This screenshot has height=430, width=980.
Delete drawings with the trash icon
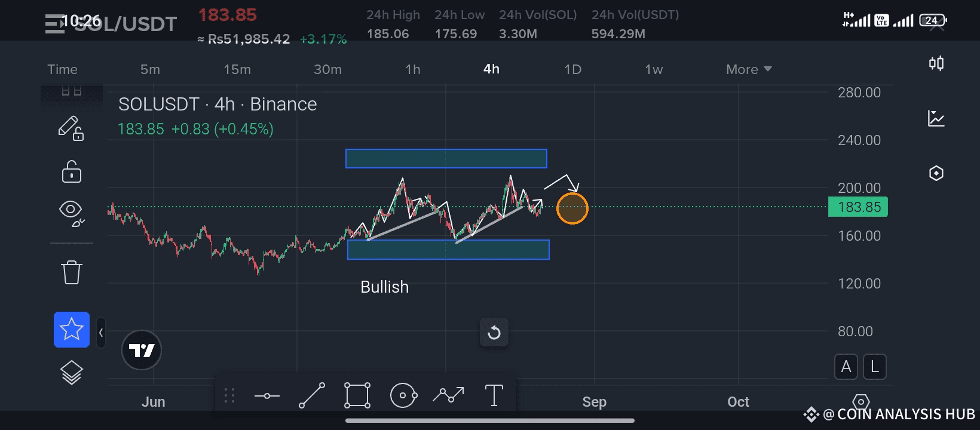[72, 272]
